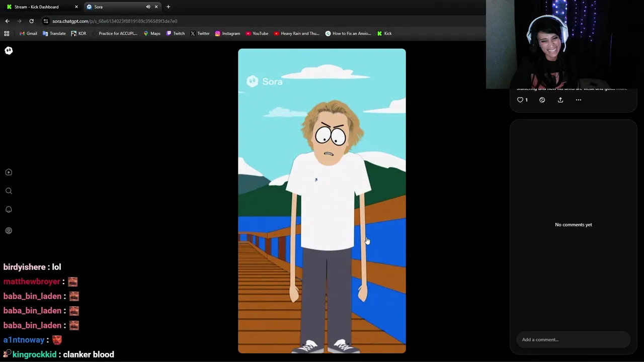Click the chat username matthewbroyer
The width and height of the screenshot is (644, 362).
click(x=32, y=282)
